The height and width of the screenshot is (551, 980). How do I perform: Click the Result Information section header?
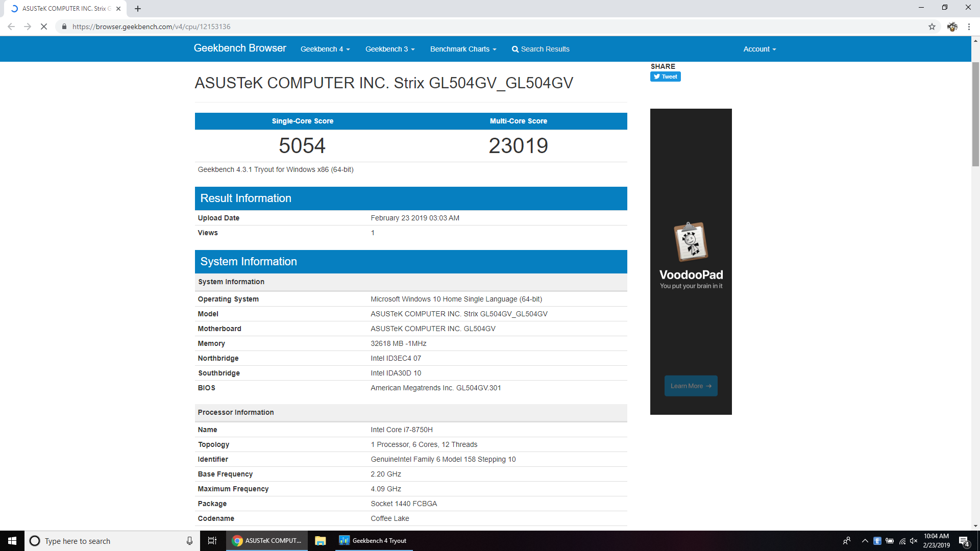coord(411,198)
